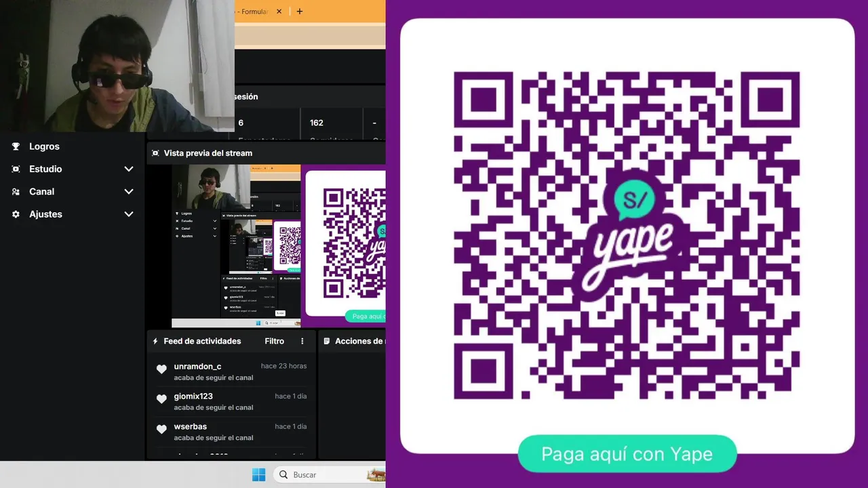Expand the Estudio section chevron
This screenshot has height=488, width=868.
(129, 169)
